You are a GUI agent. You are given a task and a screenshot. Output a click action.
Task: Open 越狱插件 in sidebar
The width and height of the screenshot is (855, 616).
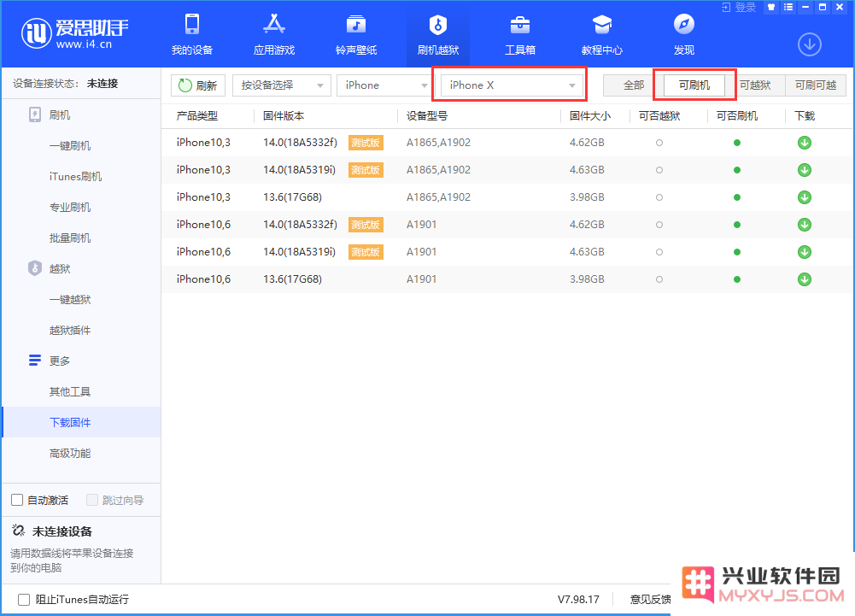coord(70,330)
